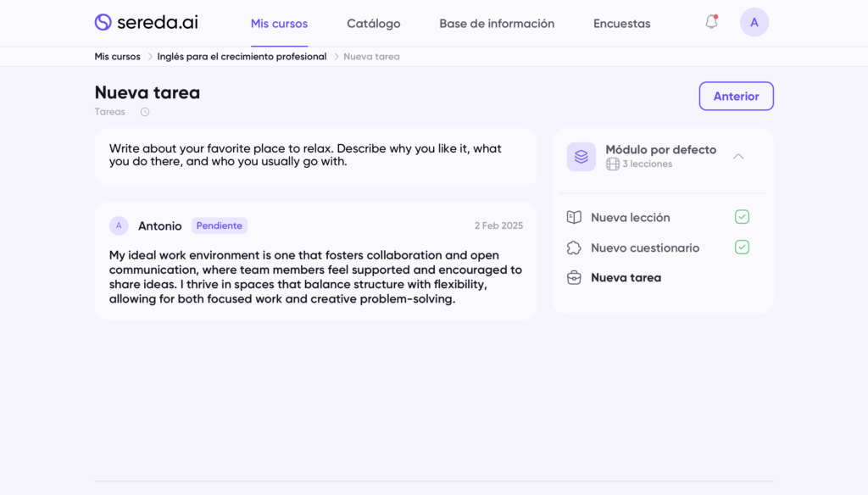The width and height of the screenshot is (868, 495).
Task: Open the user avatar menu
Action: 754,22
